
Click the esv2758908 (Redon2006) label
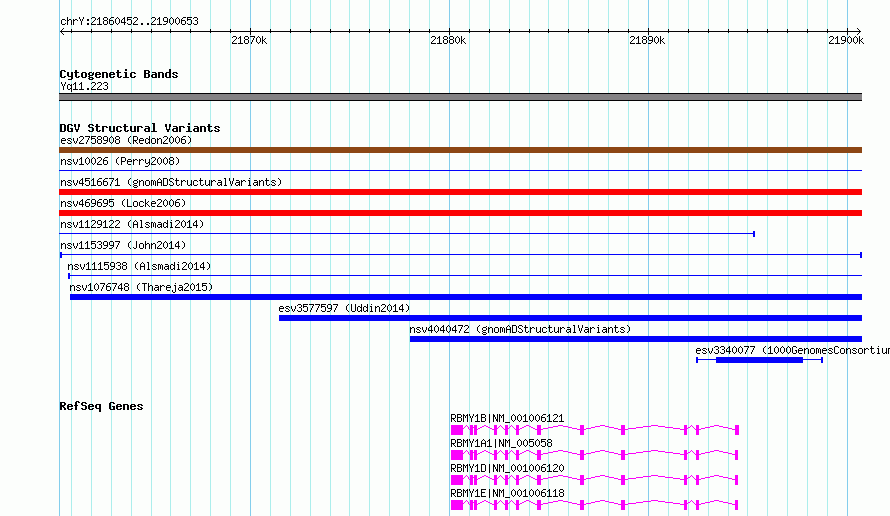126,140
